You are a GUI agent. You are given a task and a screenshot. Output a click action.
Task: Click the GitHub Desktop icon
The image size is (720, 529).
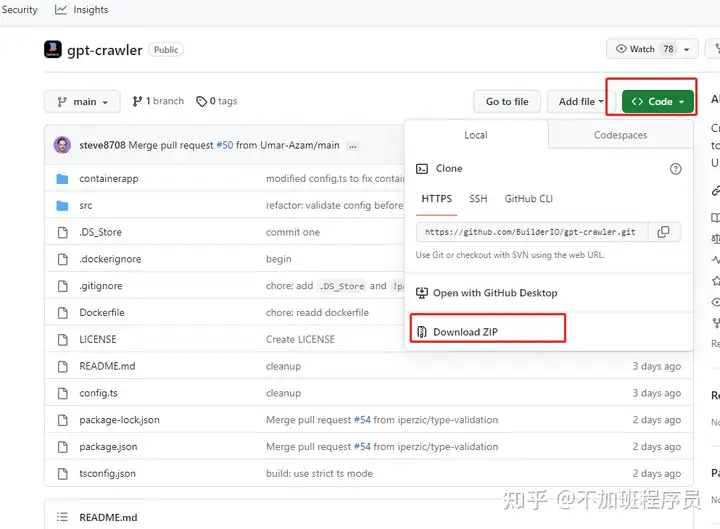[x=422, y=293]
